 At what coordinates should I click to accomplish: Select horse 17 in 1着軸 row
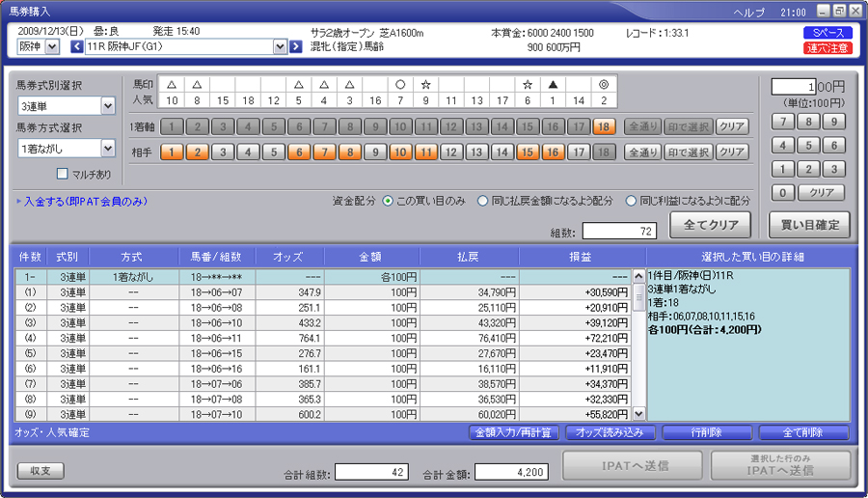click(579, 126)
